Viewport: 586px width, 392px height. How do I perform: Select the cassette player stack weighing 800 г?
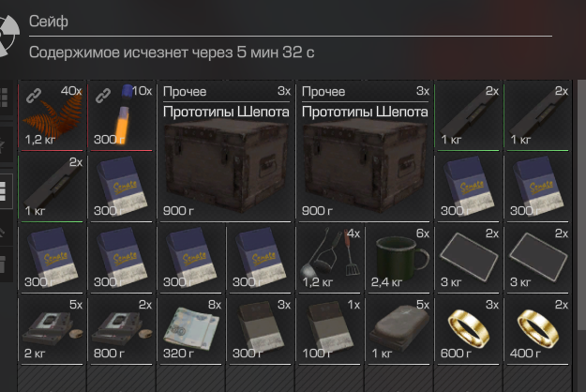pos(122,329)
